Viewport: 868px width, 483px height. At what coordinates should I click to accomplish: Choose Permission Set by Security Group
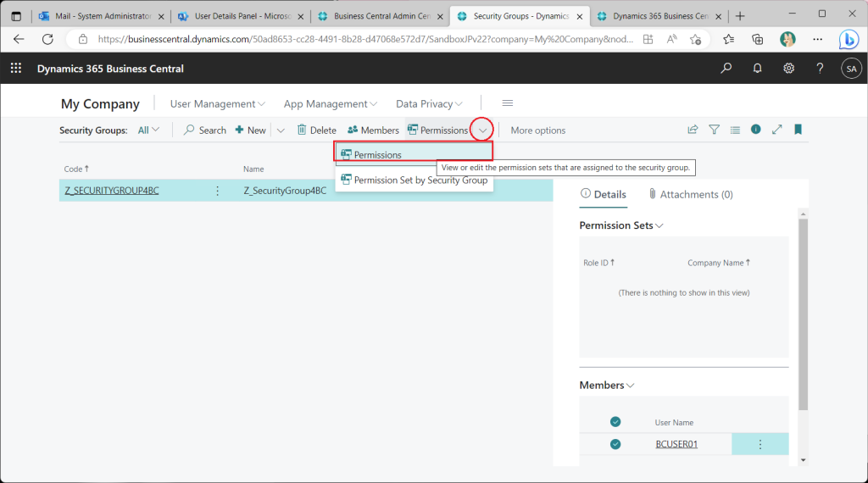414,180
